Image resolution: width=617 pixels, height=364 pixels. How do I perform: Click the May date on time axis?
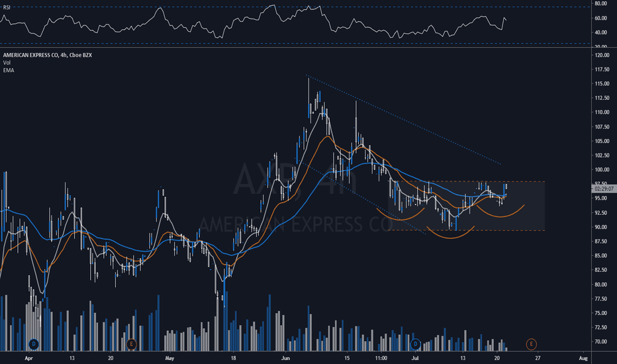click(x=169, y=358)
